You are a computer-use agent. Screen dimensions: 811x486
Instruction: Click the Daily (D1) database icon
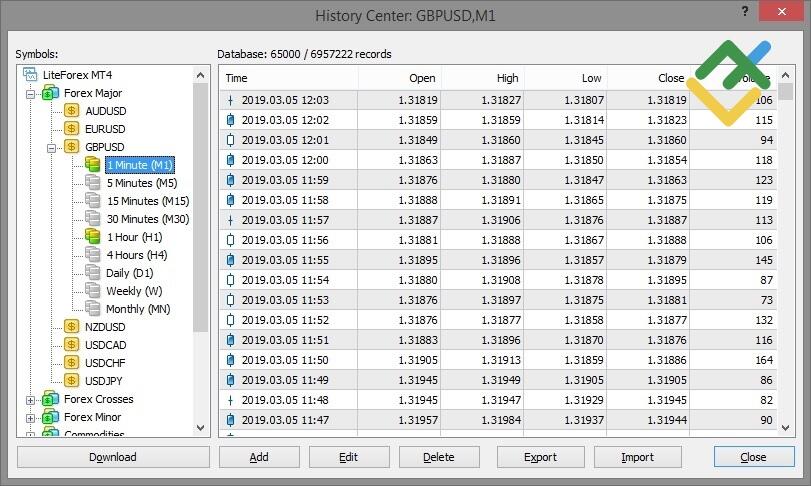click(x=93, y=272)
